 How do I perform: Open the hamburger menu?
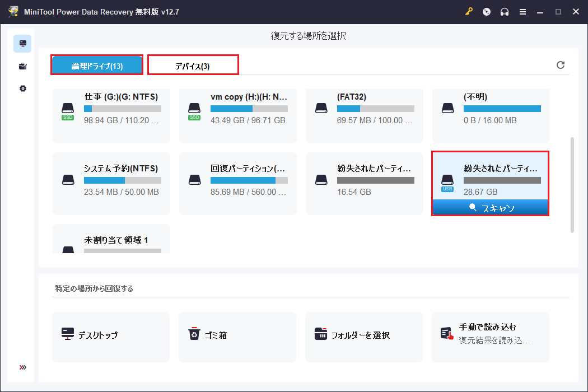coord(522,11)
